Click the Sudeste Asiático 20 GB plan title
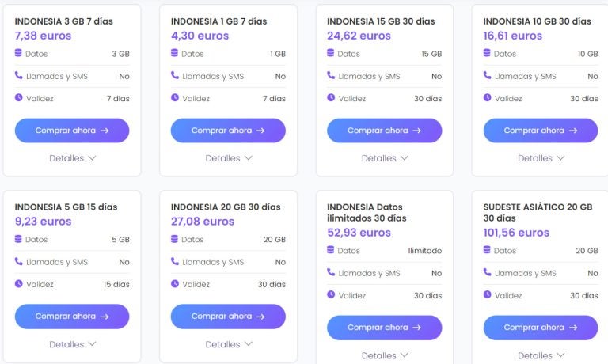608x364 pixels. coord(538,212)
